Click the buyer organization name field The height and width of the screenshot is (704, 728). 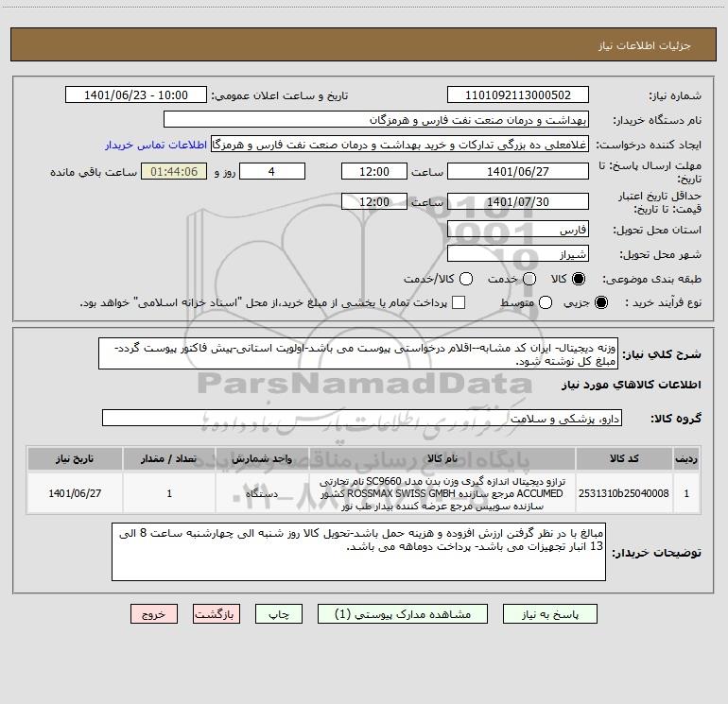pyautogui.click(x=376, y=120)
